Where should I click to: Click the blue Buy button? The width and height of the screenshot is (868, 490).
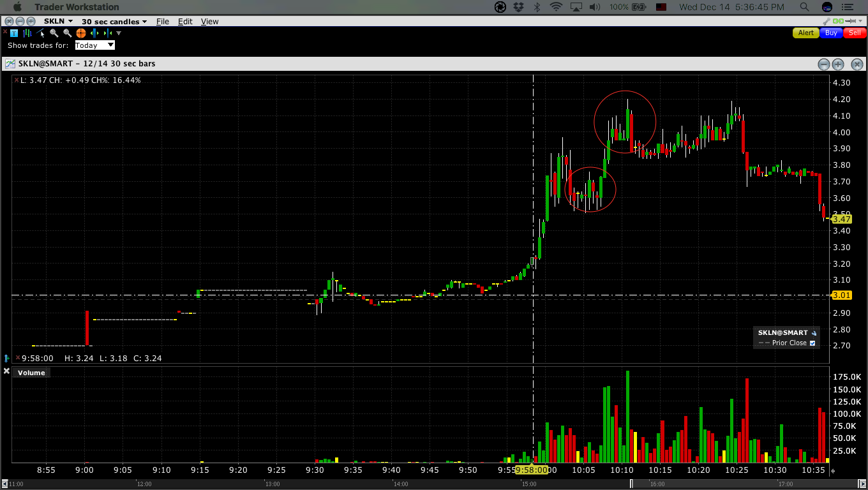point(831,33)
